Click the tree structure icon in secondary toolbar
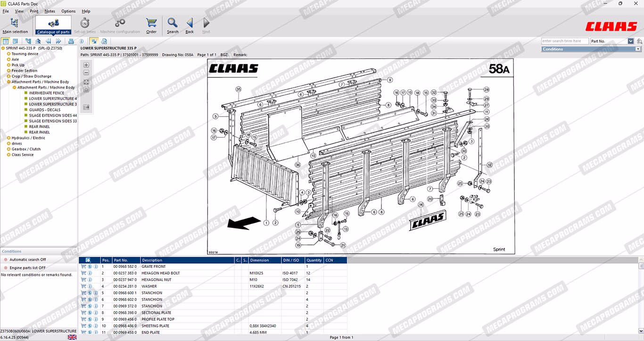 point(28,42)
